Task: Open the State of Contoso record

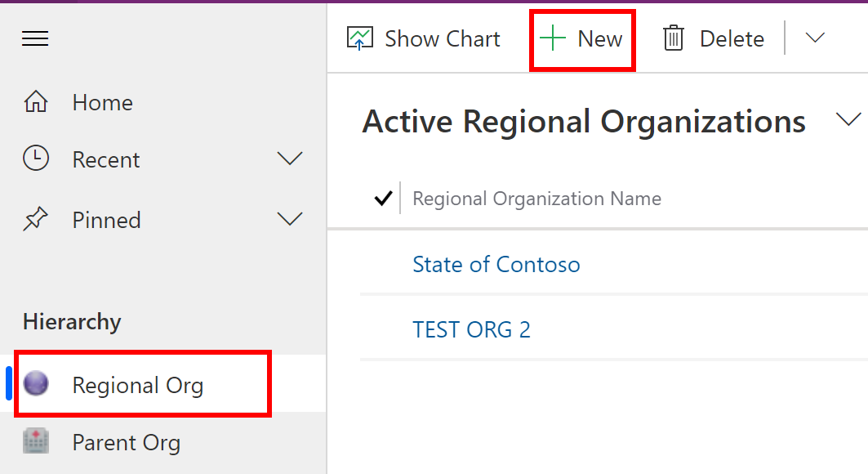Action: [496, 264]
